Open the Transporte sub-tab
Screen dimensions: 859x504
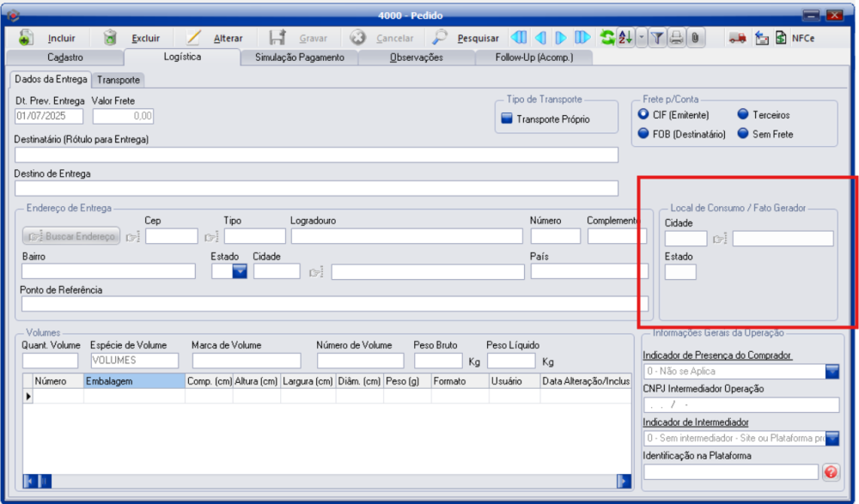coord(119,80)
